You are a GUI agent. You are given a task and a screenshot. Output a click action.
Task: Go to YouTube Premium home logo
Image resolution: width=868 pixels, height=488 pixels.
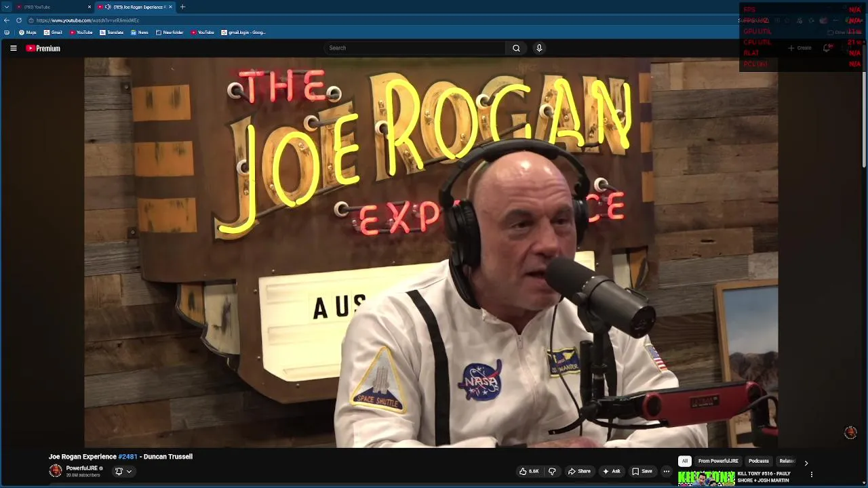(43, 48)
